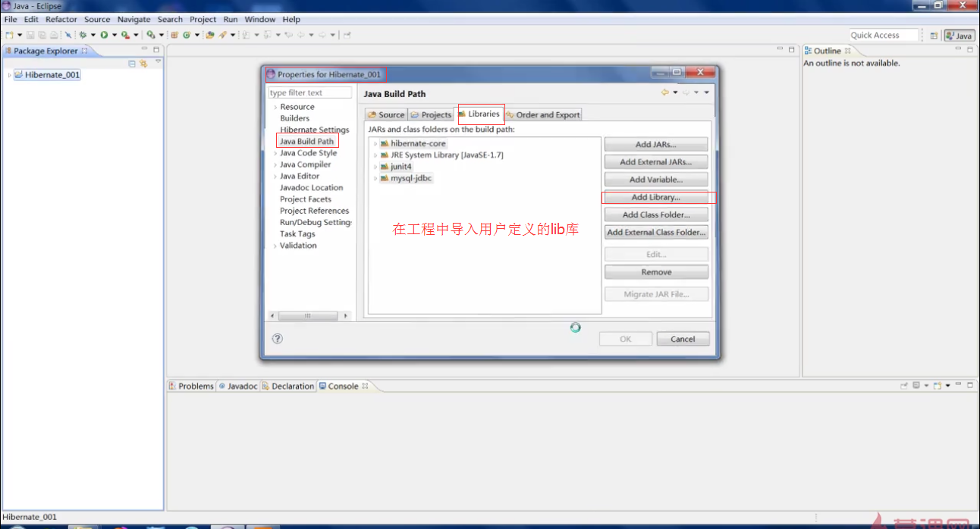The image size is (980, 529).
Task: Click the Link with Editor icon in Package Explorer
Action: tap(143, 64)
